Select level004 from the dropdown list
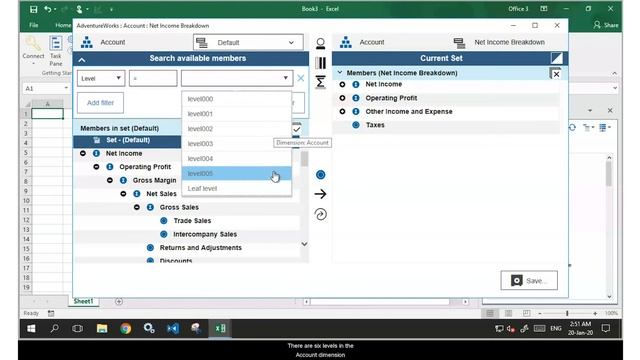The width and height of the screenshot is (640, 360). 237,158
